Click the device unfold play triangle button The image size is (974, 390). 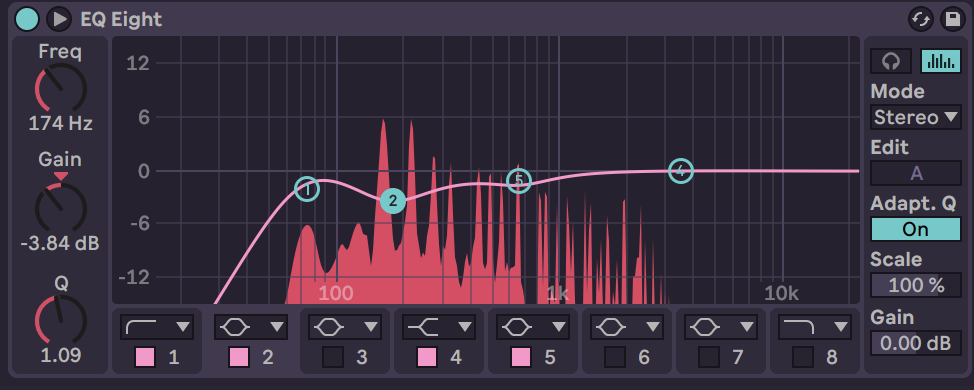(x=59, y=19)
